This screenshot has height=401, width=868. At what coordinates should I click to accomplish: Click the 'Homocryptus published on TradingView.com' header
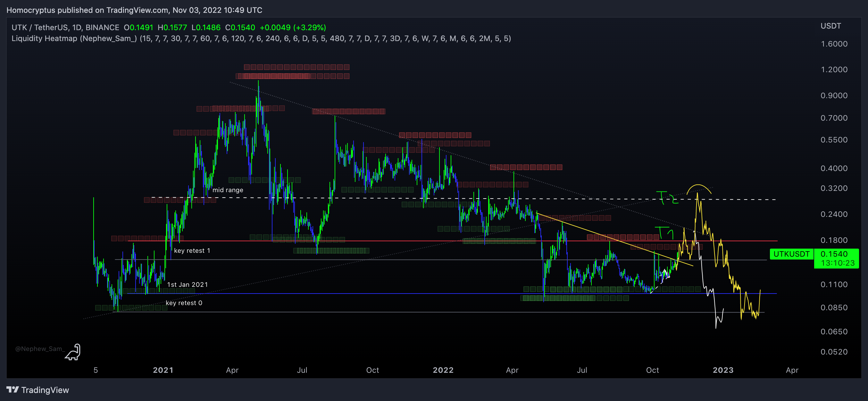(87, 10)
